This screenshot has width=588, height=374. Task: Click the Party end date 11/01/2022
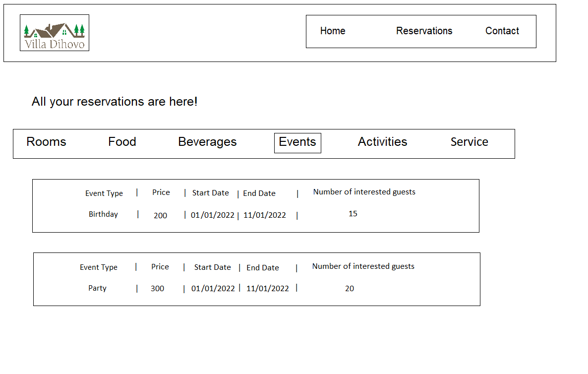click(268, 289)
